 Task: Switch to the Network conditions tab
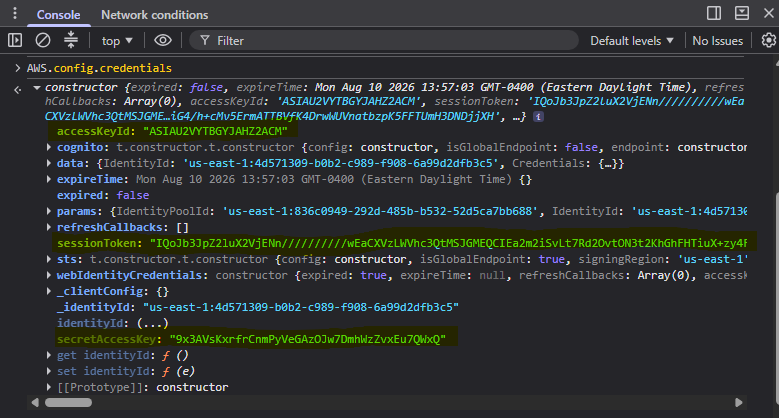tap(155, 14)
